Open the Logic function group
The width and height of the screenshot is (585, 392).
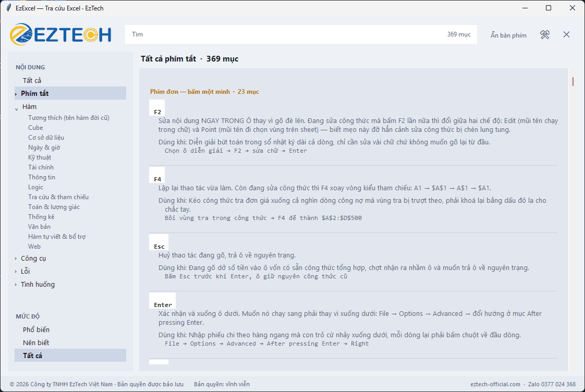click(x=35, y=187)
